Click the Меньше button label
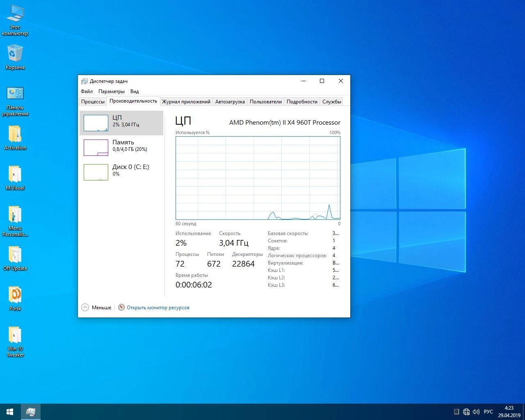Viewport: 525px width, 420px height. pos(101,308)
